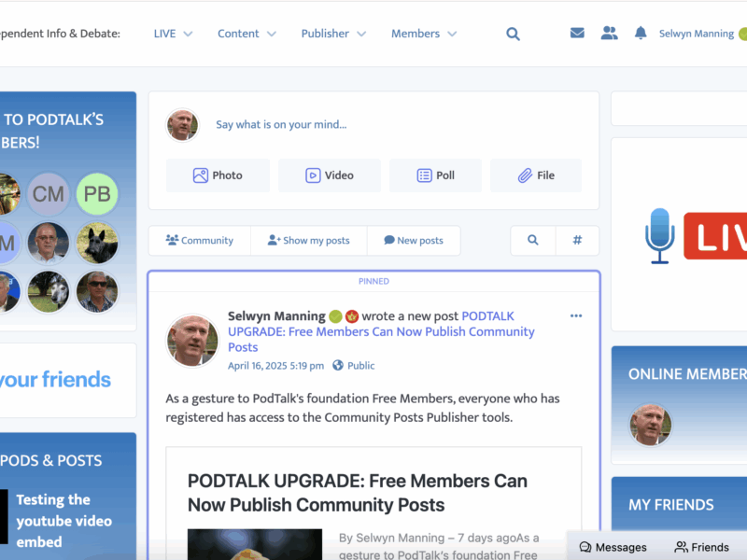Select the Show my posts tab
This screenshot has width=747, height=560.
tap(309, 240)
